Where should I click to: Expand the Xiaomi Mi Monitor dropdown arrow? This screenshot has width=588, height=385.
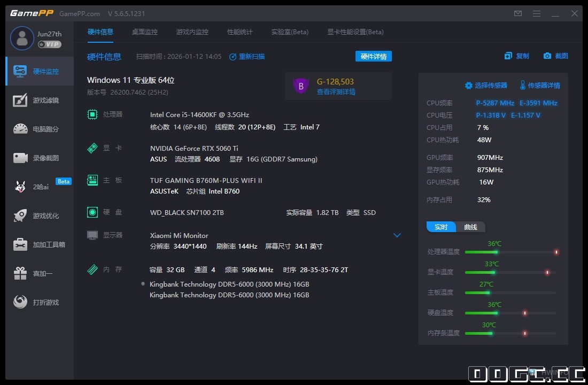pyautogui.click(x=397, y=235)
